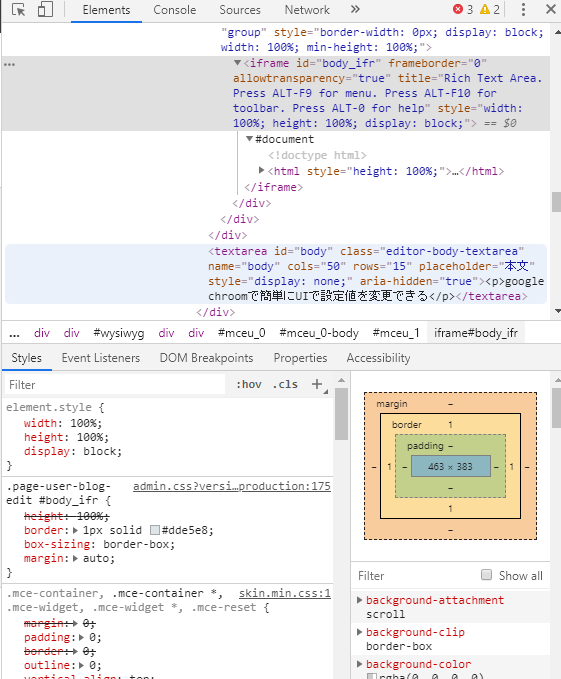Open the admin.css source link
This screenshot has height=679, width=561.
pos(232,486)
